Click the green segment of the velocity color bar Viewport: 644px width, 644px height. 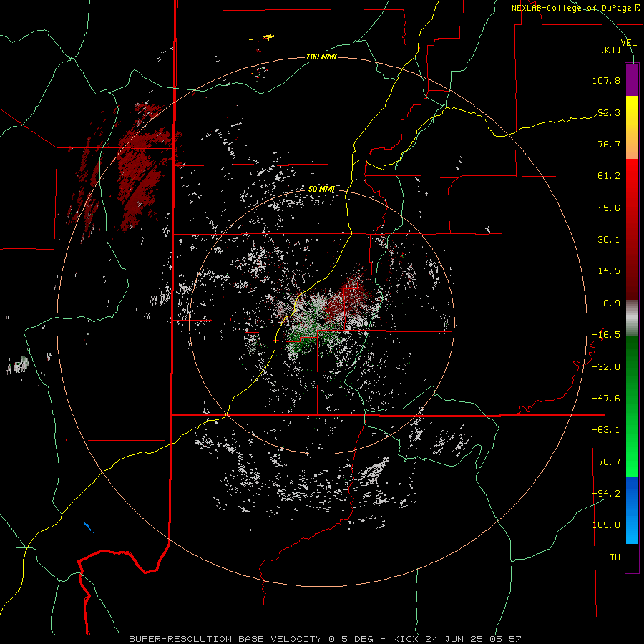tap(632, 406)
